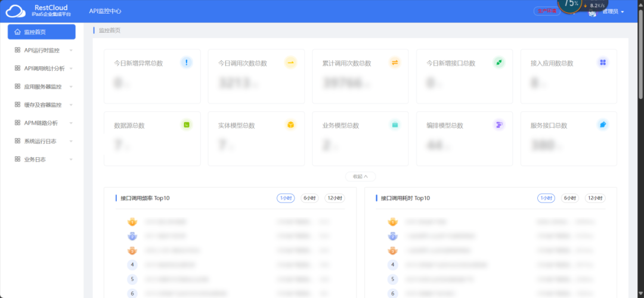This screenshot has height=298, width=644.
Task: Click the grid icon beside 缓存及容器监控
Action: 17,105
